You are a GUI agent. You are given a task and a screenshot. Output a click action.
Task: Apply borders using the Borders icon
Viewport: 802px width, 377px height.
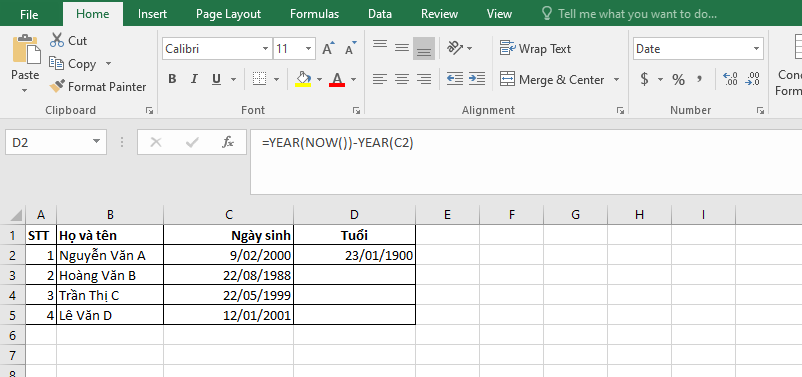pos(260,79)
